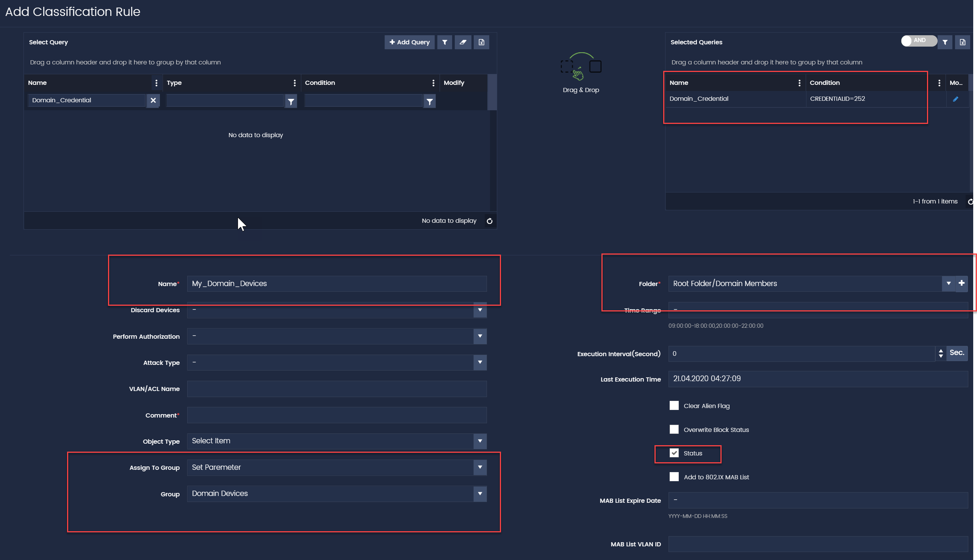Open Condition column menu in Selected Queries
Screen dimensions: 977x560
[939, 83]
